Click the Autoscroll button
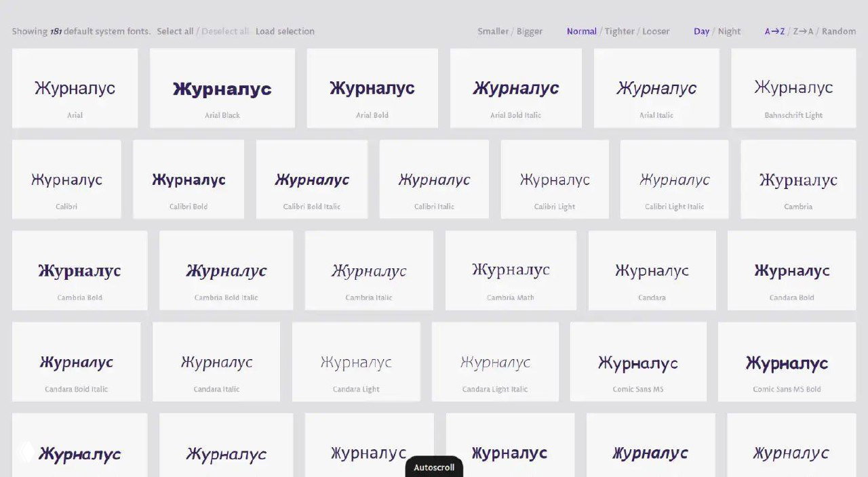Viewport: 868px width, 477px height. tap(434, 467)
